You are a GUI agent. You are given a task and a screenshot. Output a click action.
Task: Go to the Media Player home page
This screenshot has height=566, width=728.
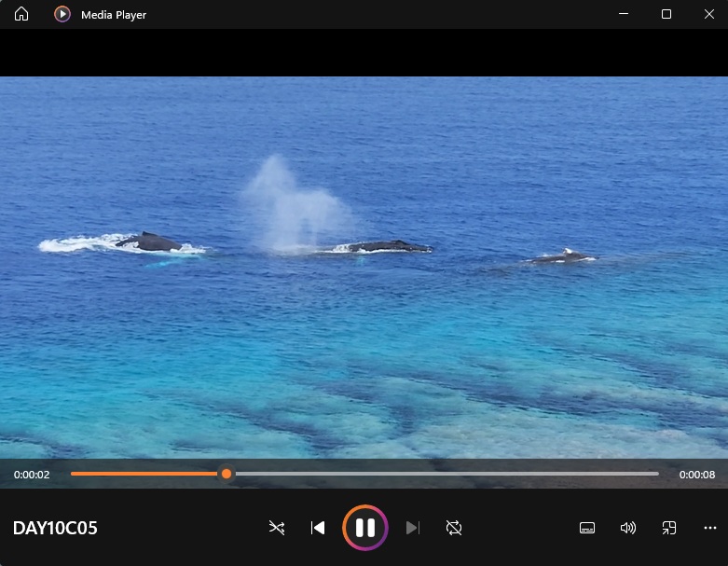click(21, 14)
